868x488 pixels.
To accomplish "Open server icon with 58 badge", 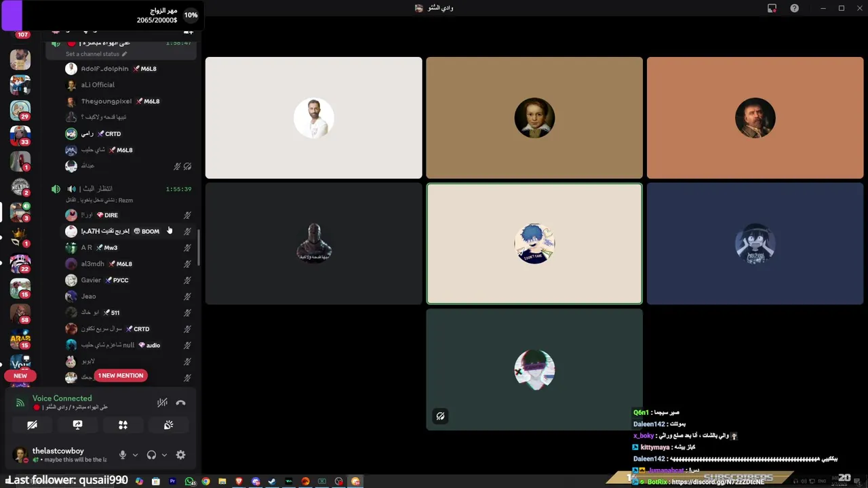I will pos(20,314).
